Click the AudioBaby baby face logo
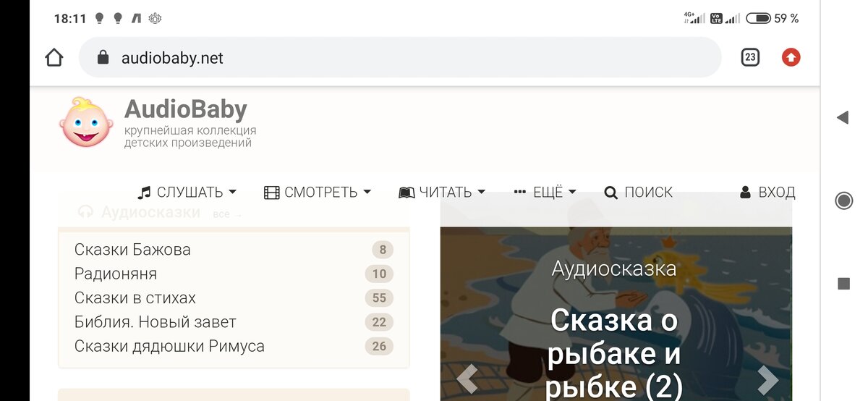This screenshot has height=401, width=868. pyautogui.click(x=86, y=122)
